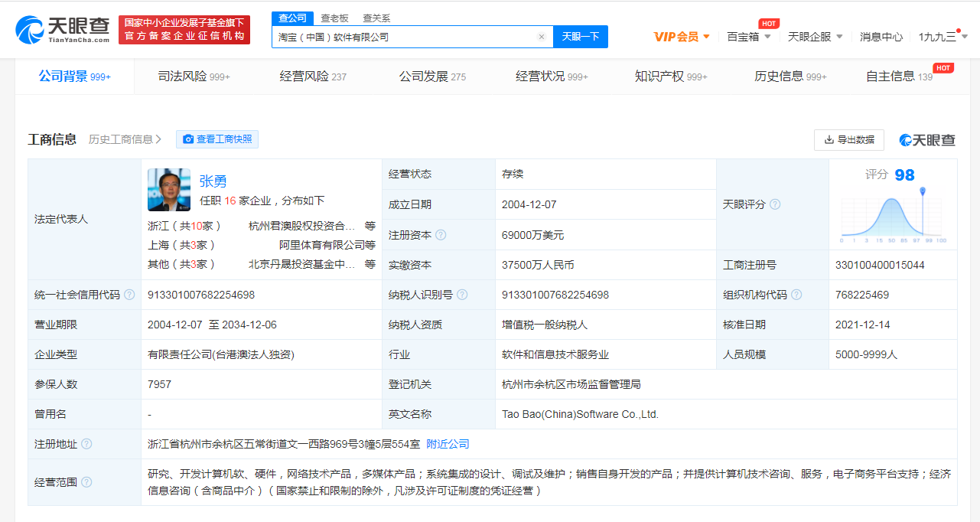This screenshot has width=980, height=522.
Task: Click the 附近公司 link
Action: pos(448,444)
